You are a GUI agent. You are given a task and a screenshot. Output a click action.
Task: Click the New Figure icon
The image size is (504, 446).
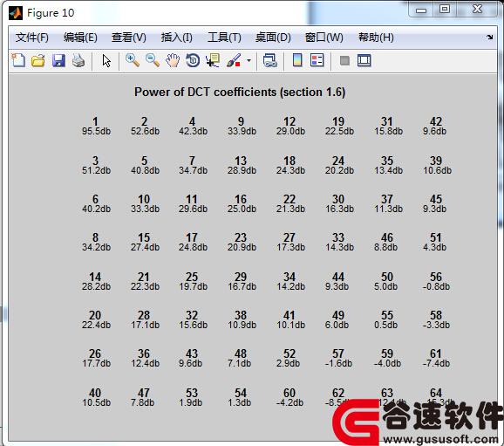(x=18, y=60)
